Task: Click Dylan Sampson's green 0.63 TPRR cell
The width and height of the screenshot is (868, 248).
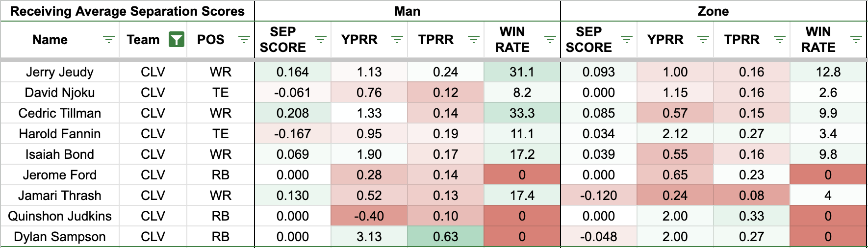Action: [445, 237]
